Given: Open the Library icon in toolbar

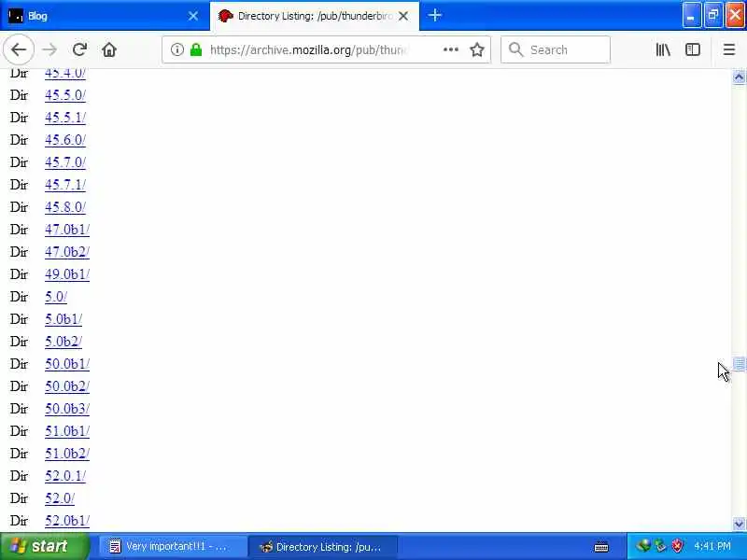Looking at the screenshot, I should (x=663, y=49).
